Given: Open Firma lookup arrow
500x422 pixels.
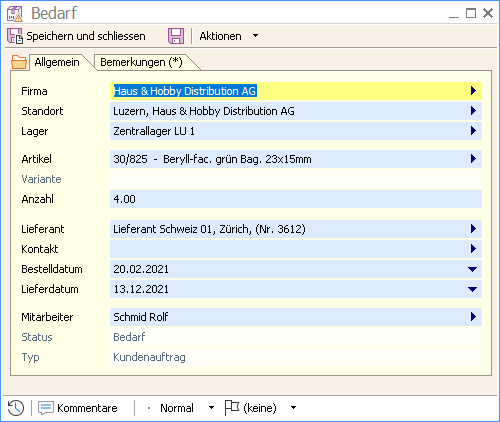Looking at the screenshot, I should coord(473,91).
